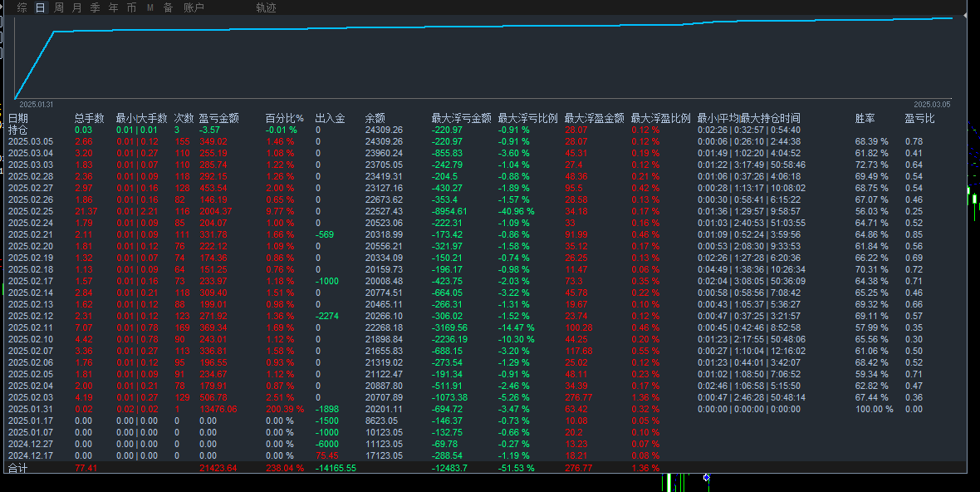Image resolution: width=980 pixels, height=492 pixels.
Task: Click the 总手数 column header
Action: 90,118
